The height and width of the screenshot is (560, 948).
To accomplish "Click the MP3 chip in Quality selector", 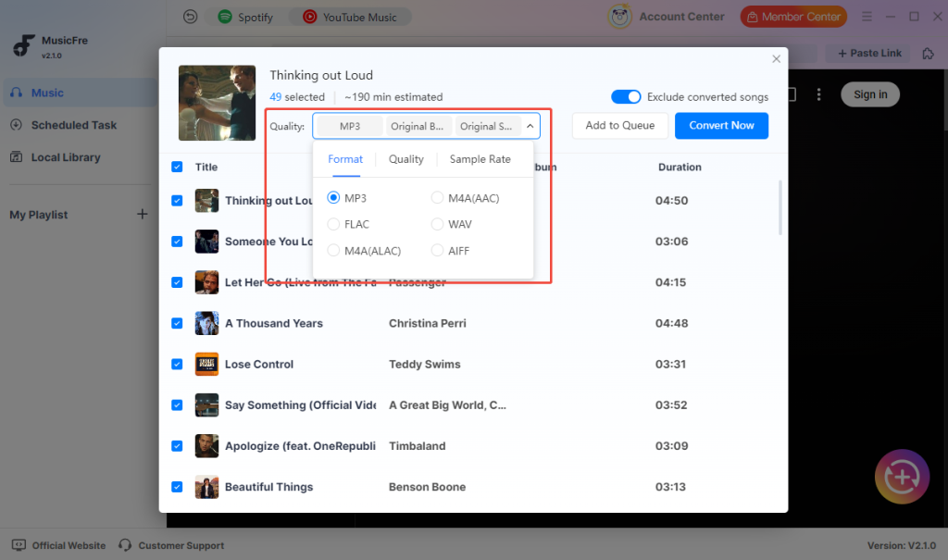I will pos(349,126).
